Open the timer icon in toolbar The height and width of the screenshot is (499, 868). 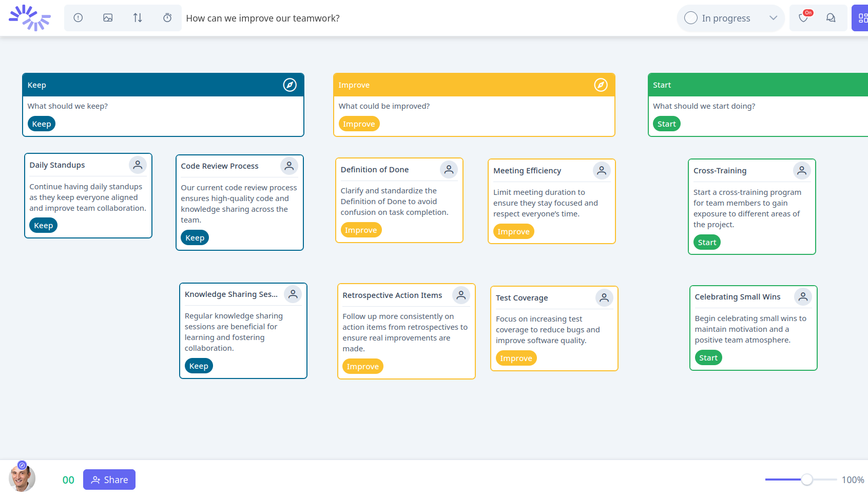click(x=167, y=18)
